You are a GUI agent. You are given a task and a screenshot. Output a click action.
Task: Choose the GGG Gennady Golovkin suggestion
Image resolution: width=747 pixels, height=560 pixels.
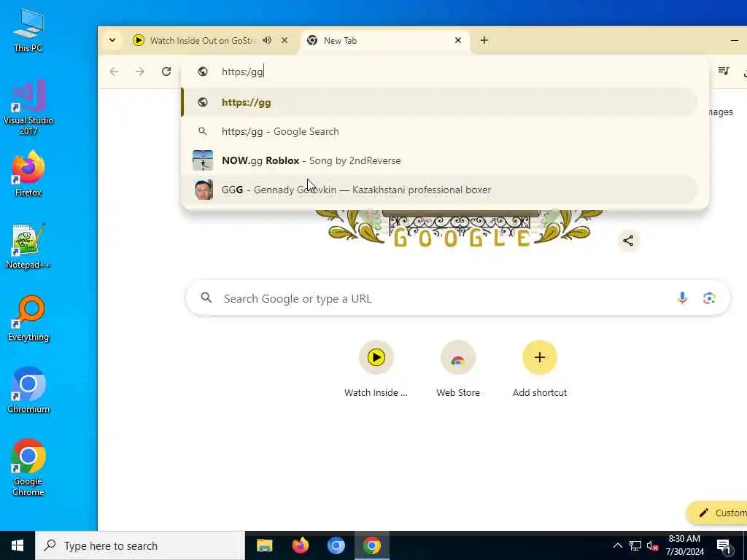(439, 190)
